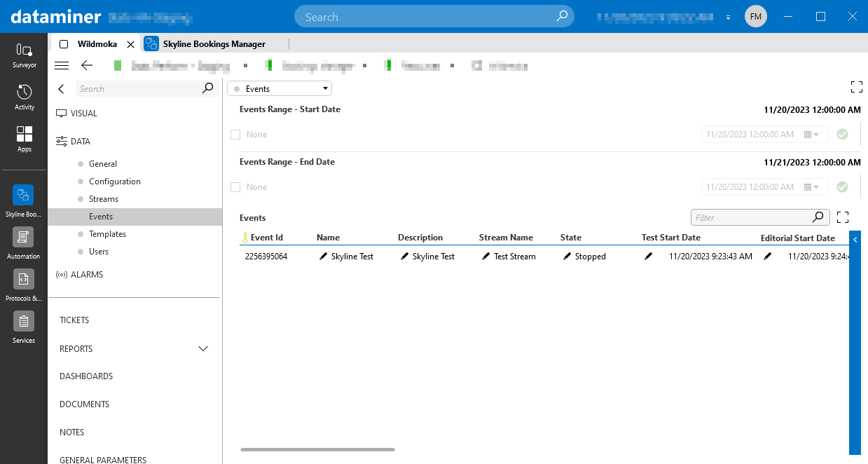The width and height of the screenshot is (868, 464).
Task: Click the End Date value field
Action: click(x=765, y=187)
